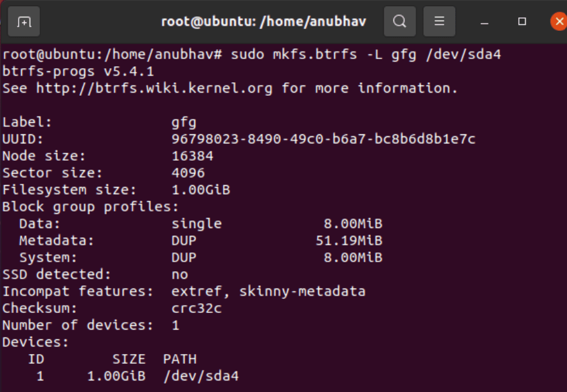The height and width of the screenshot is (392, 567).
Task: Open the terminal search
Action: pos(399,21)
